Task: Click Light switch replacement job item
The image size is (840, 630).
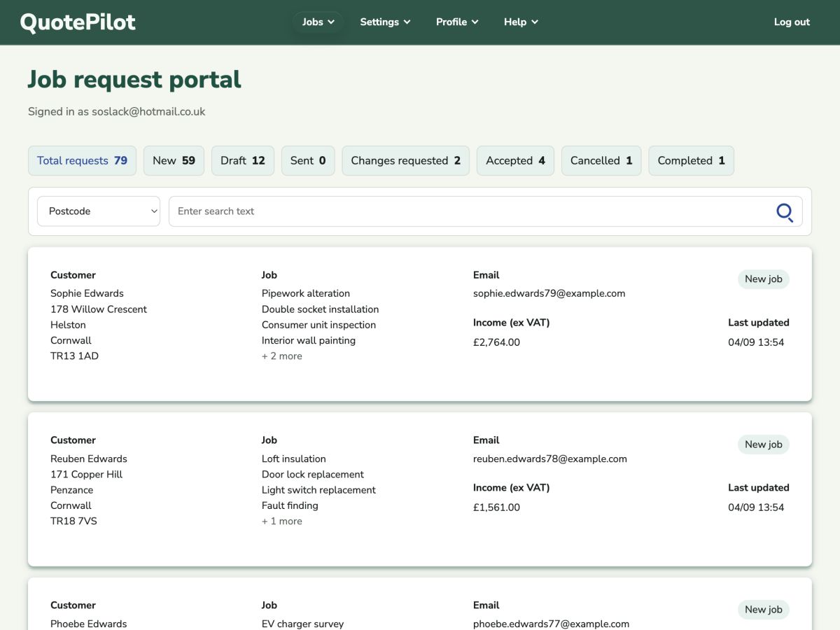Action: (319, 490)
